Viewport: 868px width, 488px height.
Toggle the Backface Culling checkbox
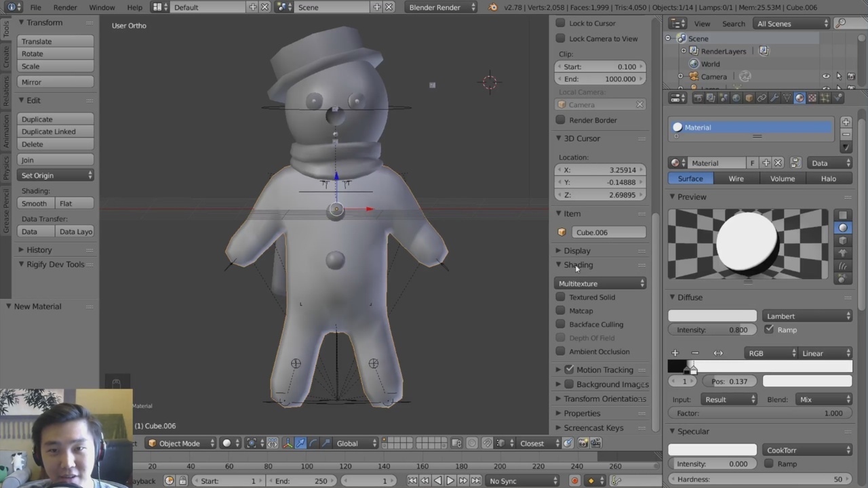tap(561, 324)
